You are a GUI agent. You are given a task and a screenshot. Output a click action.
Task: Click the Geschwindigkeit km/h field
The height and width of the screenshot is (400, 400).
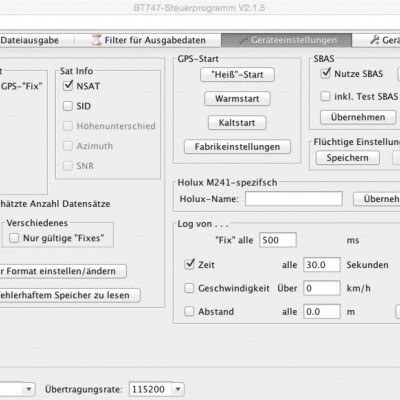(322, 288)
